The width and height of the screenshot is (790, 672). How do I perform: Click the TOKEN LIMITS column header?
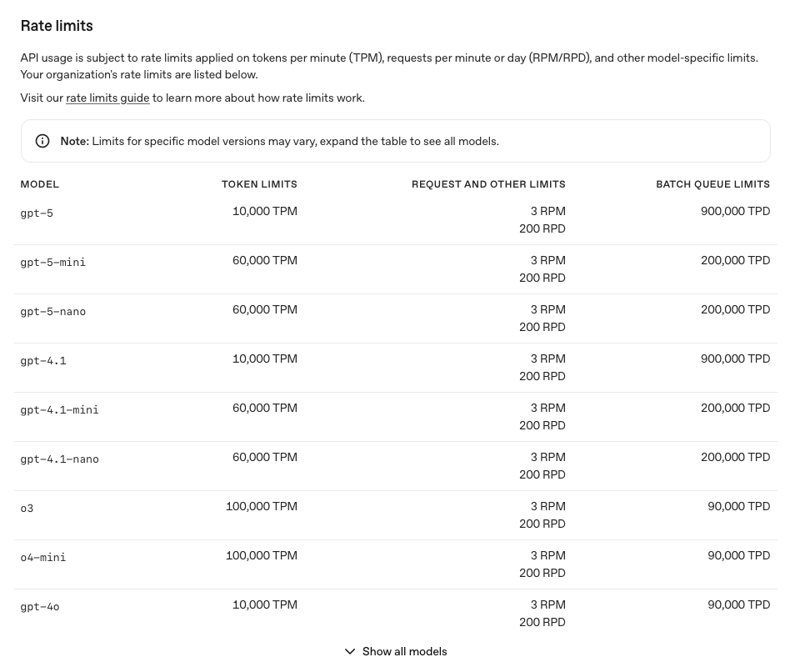pos(259,184)
